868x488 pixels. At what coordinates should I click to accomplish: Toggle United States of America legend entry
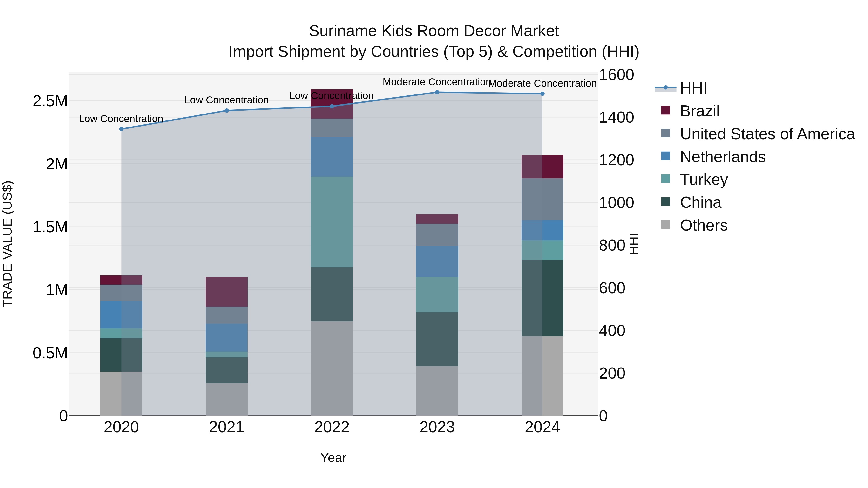click(758, 134)
